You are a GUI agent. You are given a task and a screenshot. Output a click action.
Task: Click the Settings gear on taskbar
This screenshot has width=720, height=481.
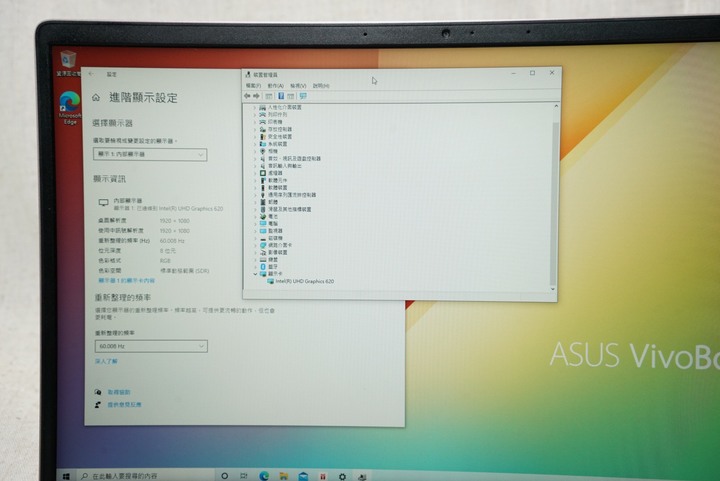343,476
